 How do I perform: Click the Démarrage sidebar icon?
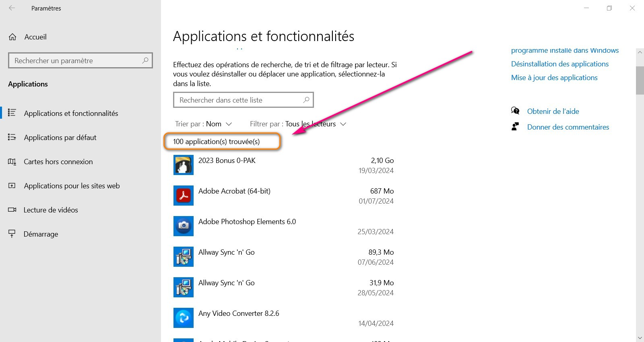[x=12, y=234]
